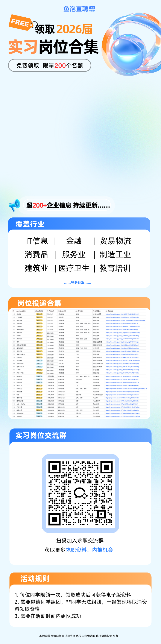Select the 教育培训 industry label
The image size is (161, 644).
pyautogui.click(x=115, y=268)
